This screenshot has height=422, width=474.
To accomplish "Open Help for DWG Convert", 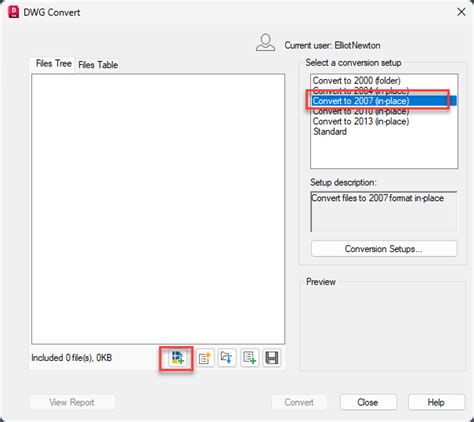I will [436, 402].
